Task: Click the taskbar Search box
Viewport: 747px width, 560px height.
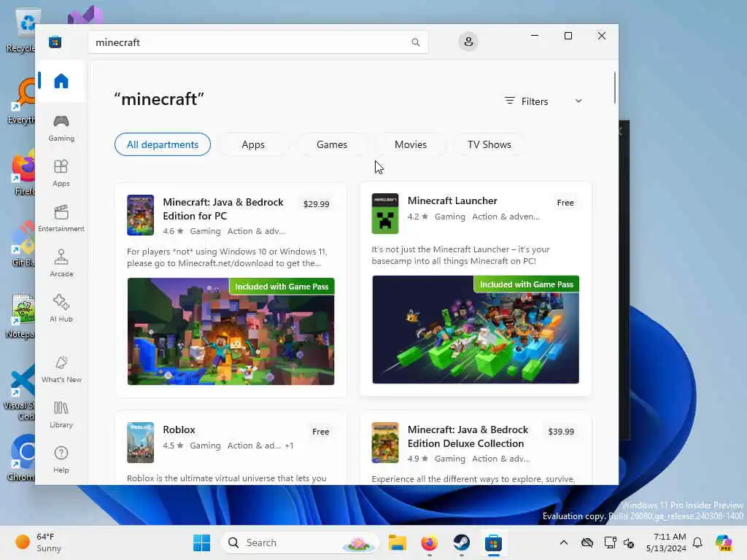Action: point(300,542)
